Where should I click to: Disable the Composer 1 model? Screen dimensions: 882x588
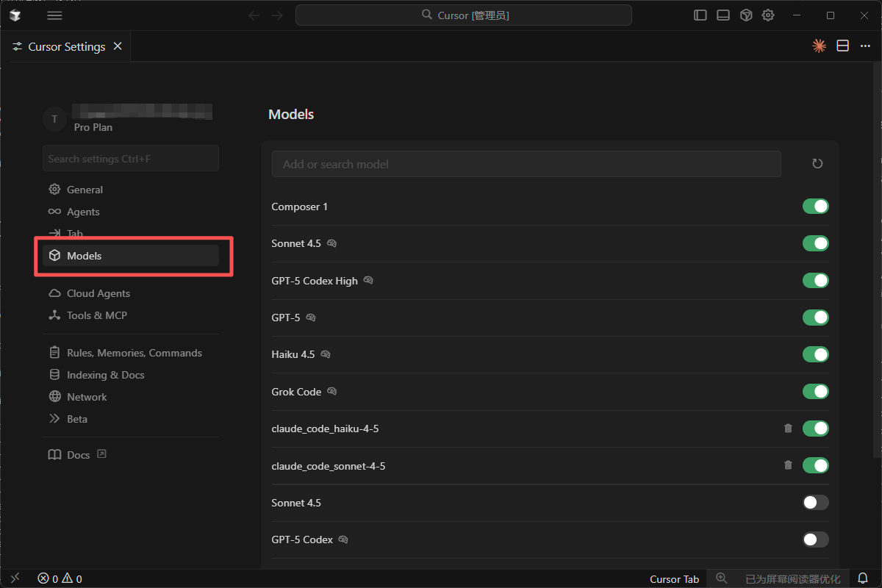(x=816, y=207)
